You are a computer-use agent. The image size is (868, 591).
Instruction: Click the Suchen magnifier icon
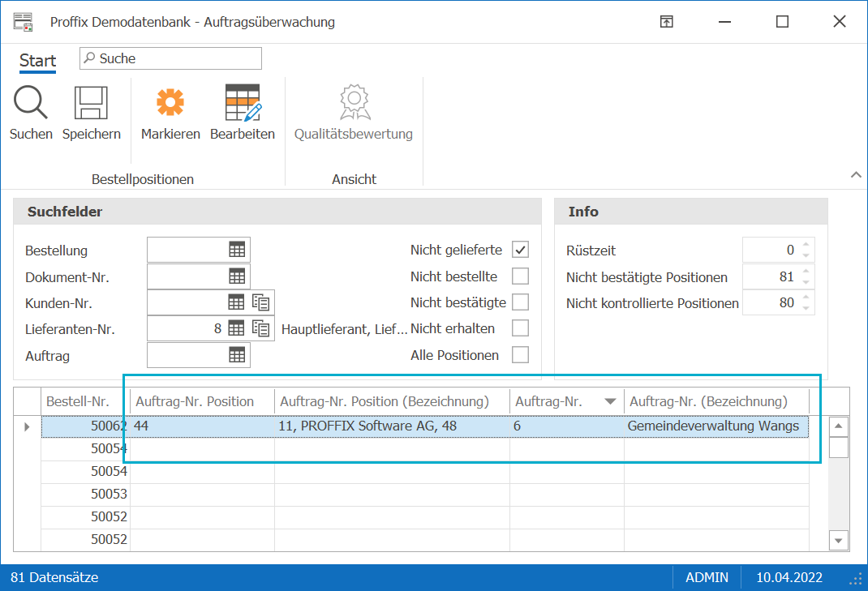click(x=31, y=102)
